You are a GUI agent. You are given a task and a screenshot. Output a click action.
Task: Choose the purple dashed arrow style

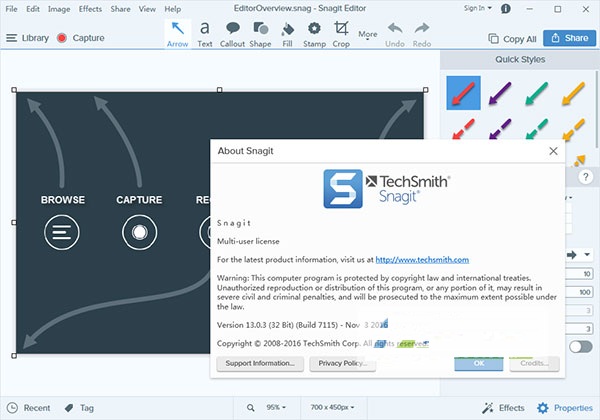[x=500, y=128]
